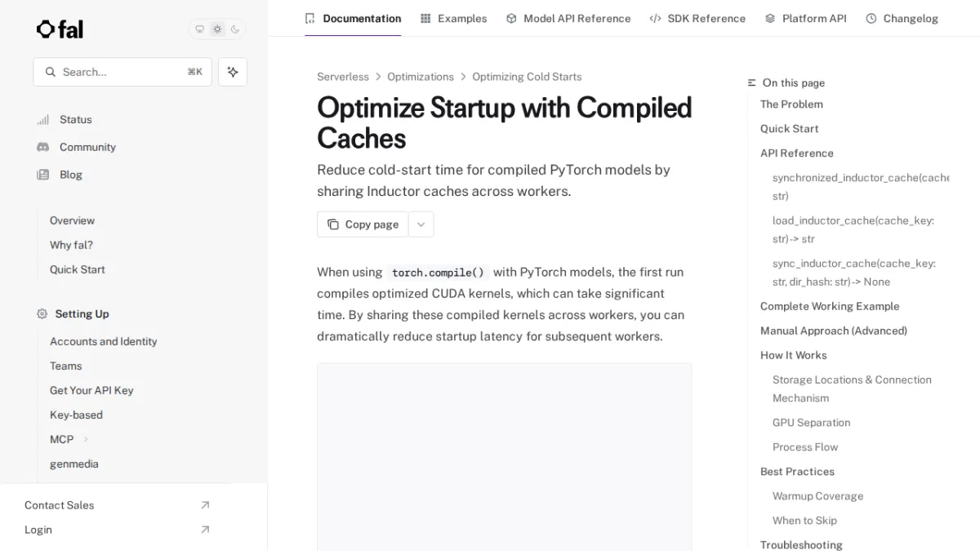Jump to When to Skip
The width and height of the screenshot is (980, 551).
(x=804, y=521)
